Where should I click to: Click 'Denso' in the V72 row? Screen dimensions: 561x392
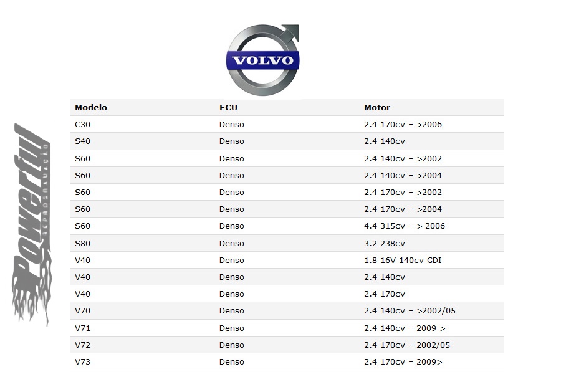pyautogui.click(x=232, y=345)
